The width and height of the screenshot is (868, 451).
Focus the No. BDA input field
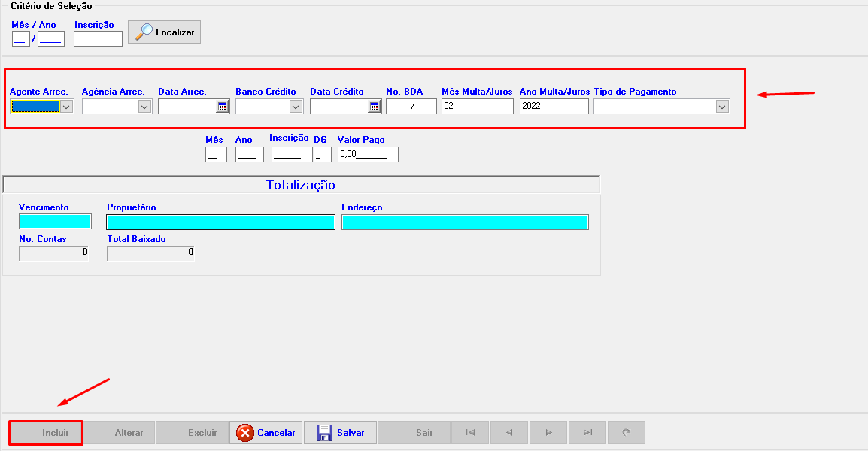click(x=411, y=107)
